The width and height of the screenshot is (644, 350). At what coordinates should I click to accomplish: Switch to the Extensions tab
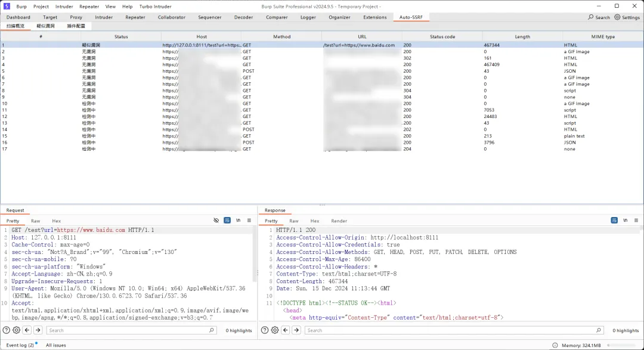click(375, 17)
